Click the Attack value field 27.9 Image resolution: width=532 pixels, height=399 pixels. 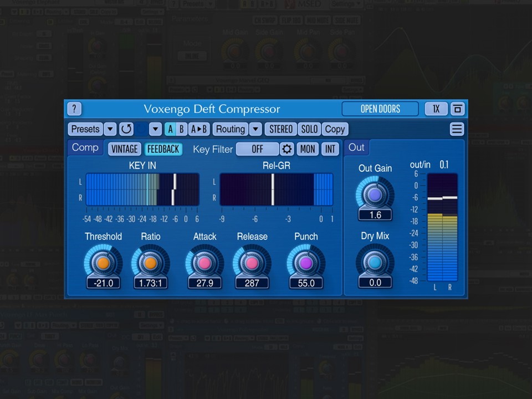[204, 283]
